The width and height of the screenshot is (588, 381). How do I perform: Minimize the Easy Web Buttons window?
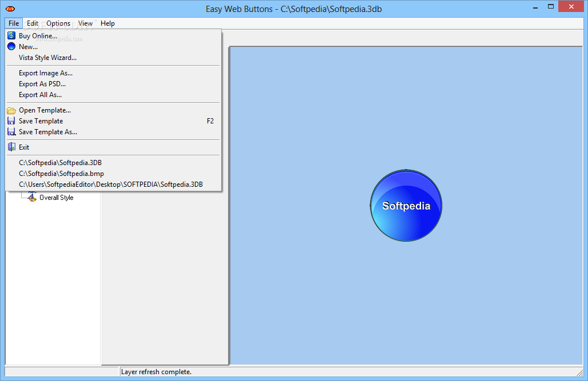pyautogui.click(x=535, y=7)
